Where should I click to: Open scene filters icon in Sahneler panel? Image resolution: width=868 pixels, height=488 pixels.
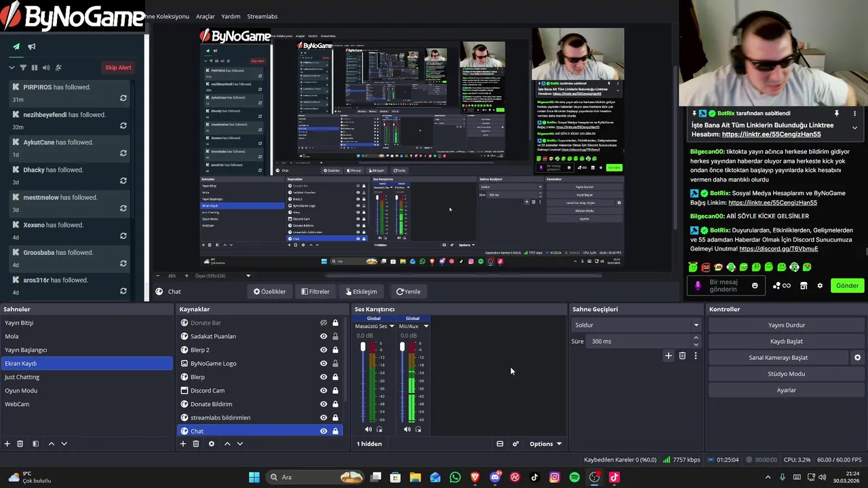coord(35,444)
